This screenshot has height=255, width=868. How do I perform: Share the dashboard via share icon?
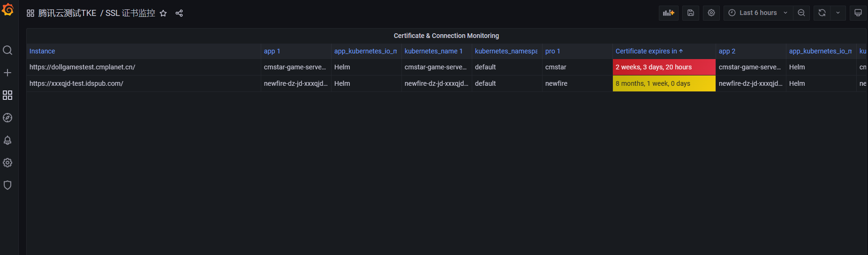179,13
